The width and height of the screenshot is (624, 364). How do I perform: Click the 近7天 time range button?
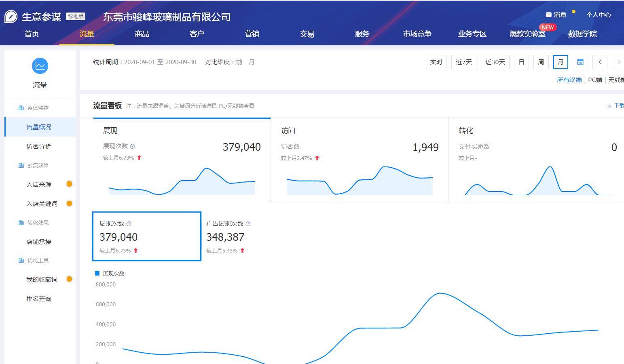coord(463,62)
